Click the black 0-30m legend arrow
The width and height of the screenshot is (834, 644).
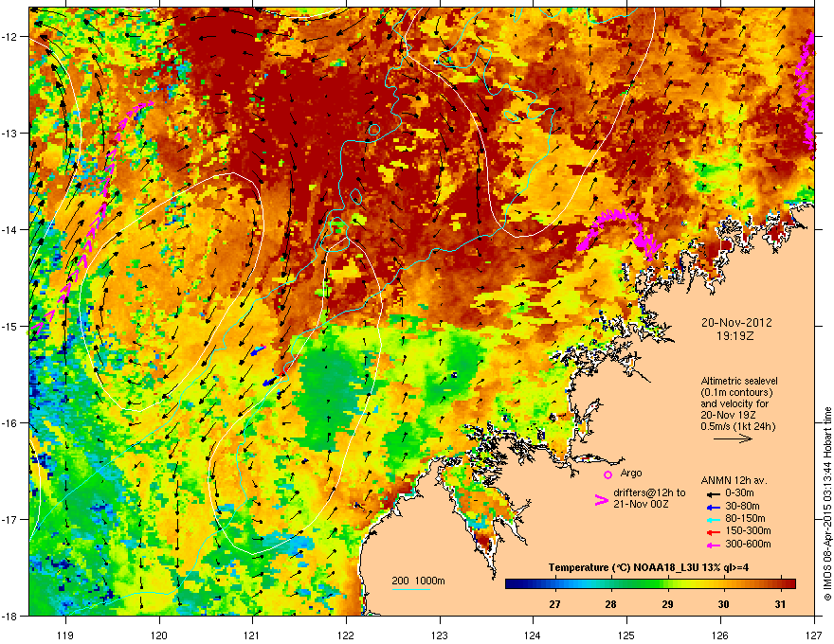[x=712, y=493]
